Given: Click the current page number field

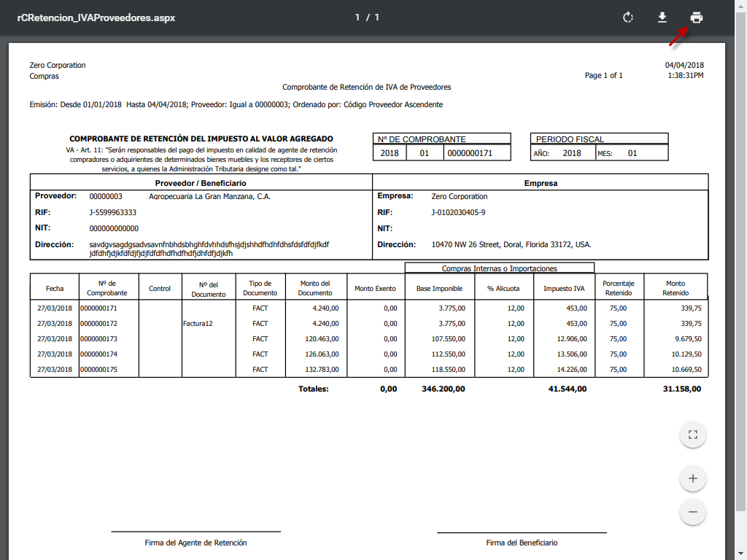Looking at the screenshot, I should pos(358,17).
